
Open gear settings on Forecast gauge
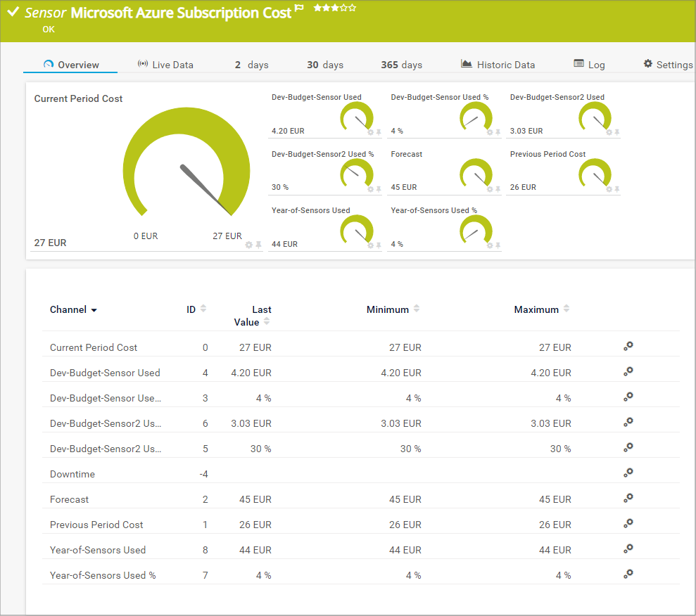pos(490,189)
